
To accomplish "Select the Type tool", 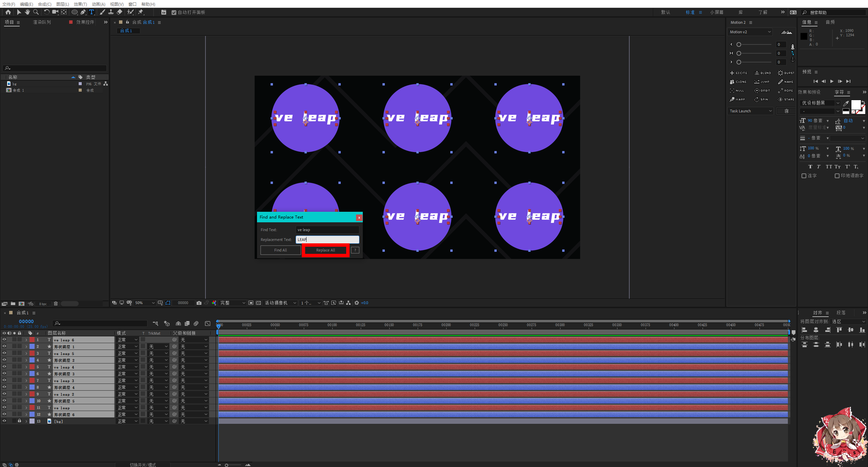I will 92,12.
